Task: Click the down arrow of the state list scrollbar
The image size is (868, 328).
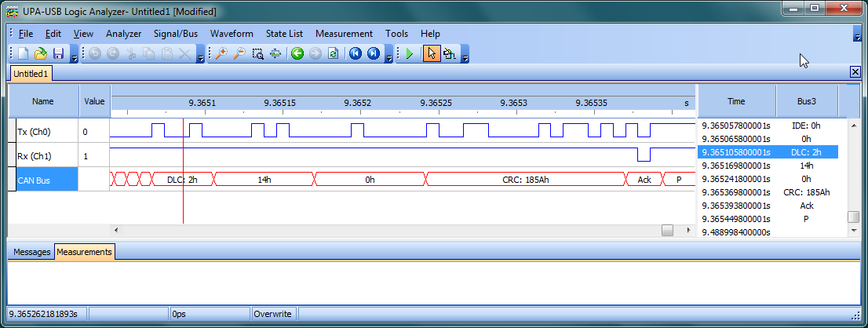Action: [x=854, y=230]
